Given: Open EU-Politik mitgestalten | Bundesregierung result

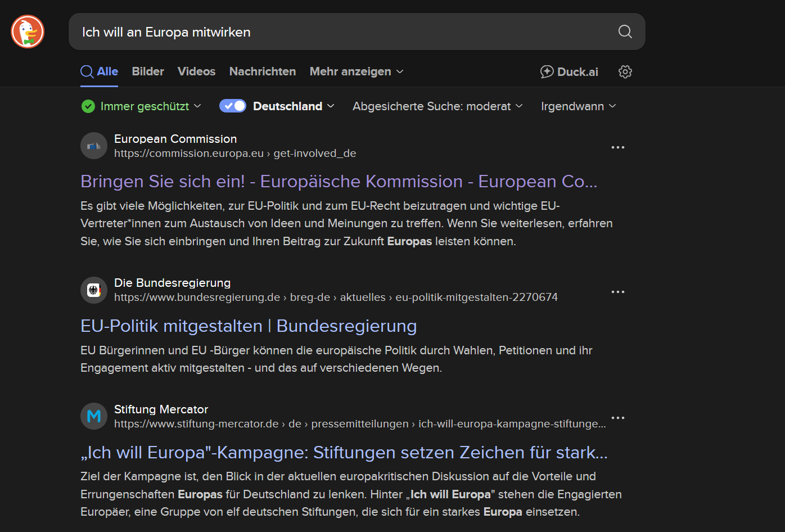Looking at the screenshot, I should (x=249, y=326).
